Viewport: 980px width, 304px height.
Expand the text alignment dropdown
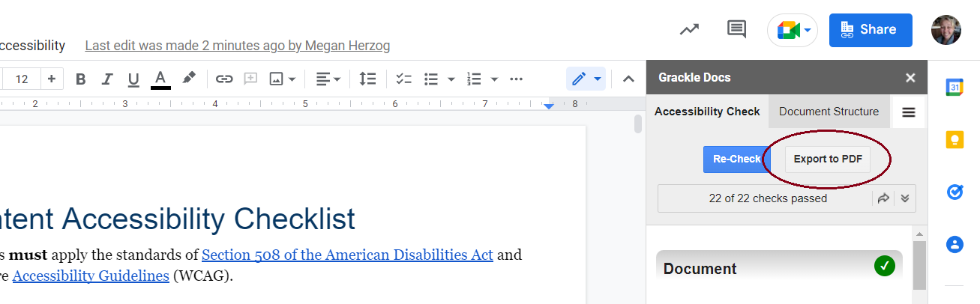328,79
